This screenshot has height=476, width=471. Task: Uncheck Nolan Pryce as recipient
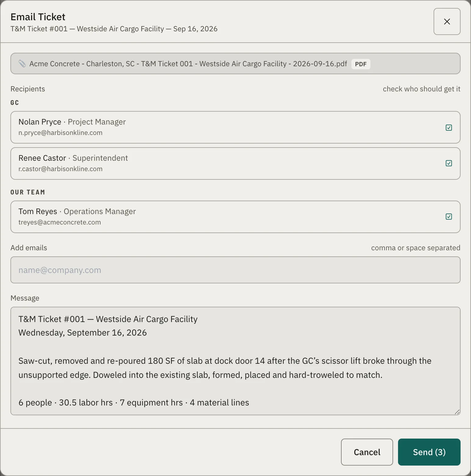tap(449, 128)
